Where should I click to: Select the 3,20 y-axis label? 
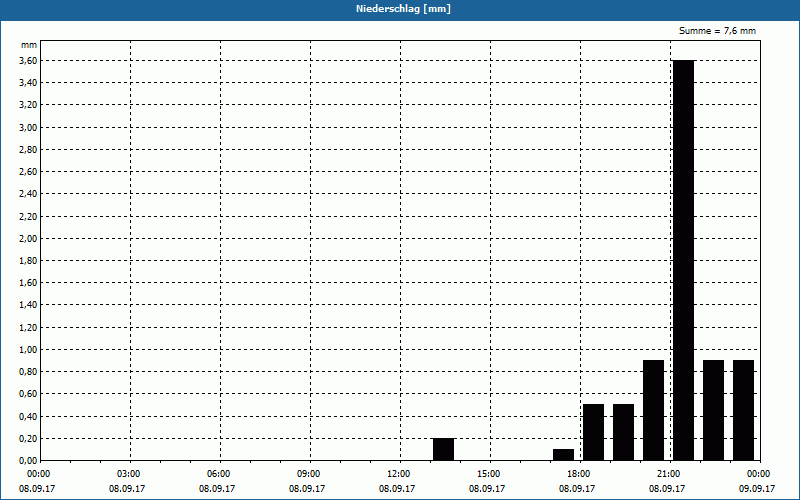[28, 105]
